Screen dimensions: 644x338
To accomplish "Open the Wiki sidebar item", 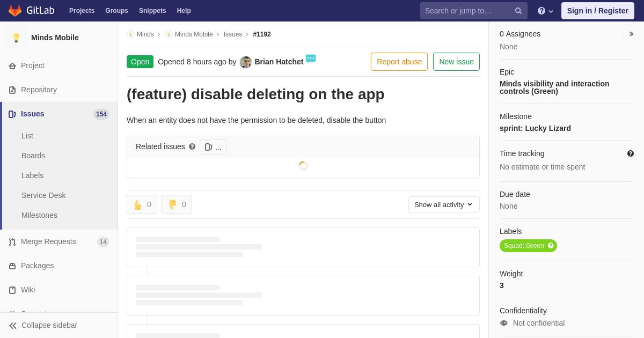I will (x=59, y=290).
